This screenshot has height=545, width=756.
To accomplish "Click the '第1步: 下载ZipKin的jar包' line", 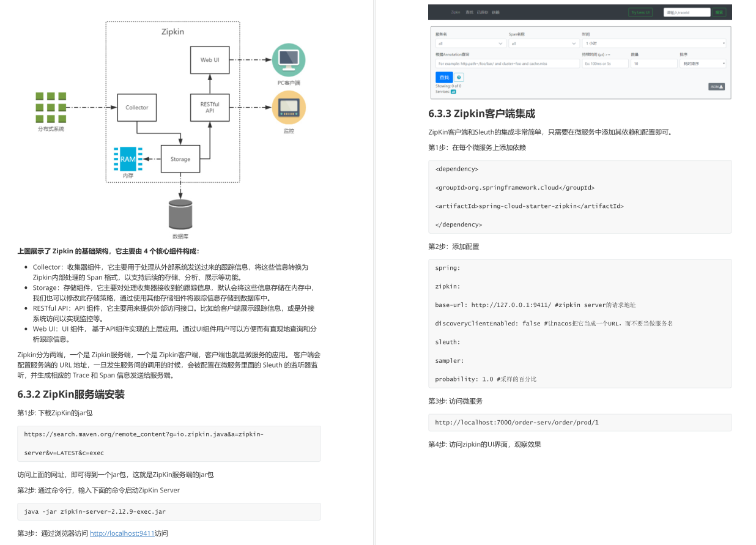I will [55, 413].
